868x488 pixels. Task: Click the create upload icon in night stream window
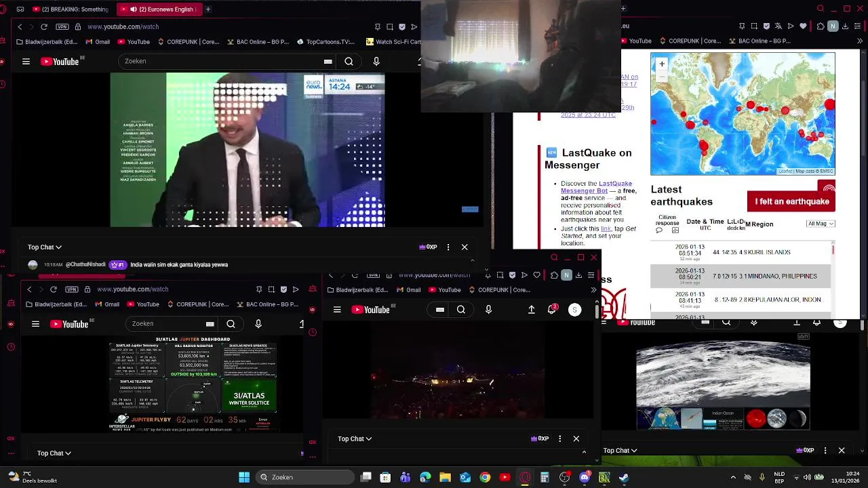click(x=532, y=310)
